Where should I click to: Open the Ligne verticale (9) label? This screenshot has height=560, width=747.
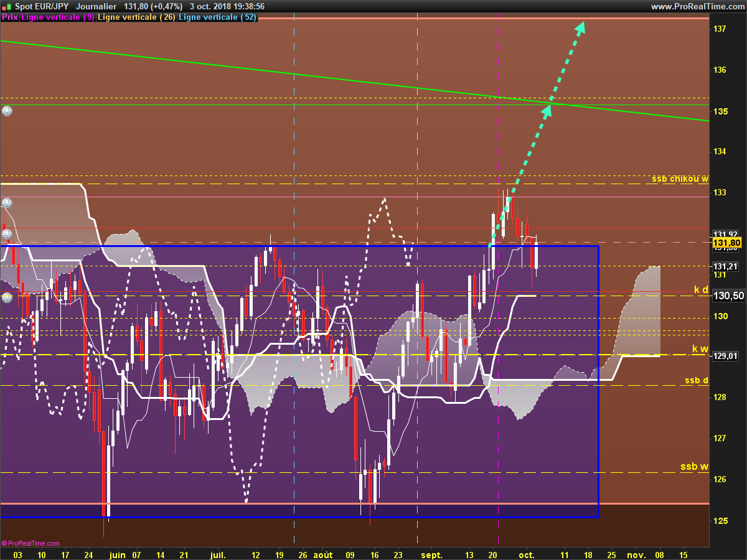pyautogui.click(x=58, y=17)
